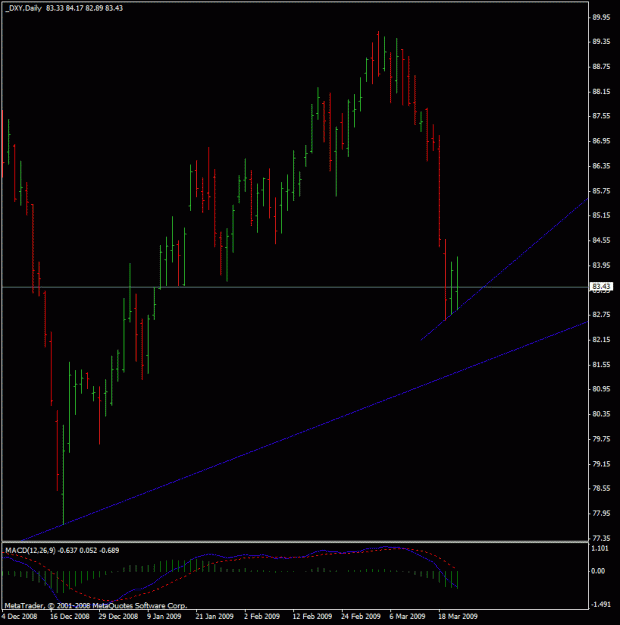
Task: Click the 77.95 price scale label
Action: 601,513
